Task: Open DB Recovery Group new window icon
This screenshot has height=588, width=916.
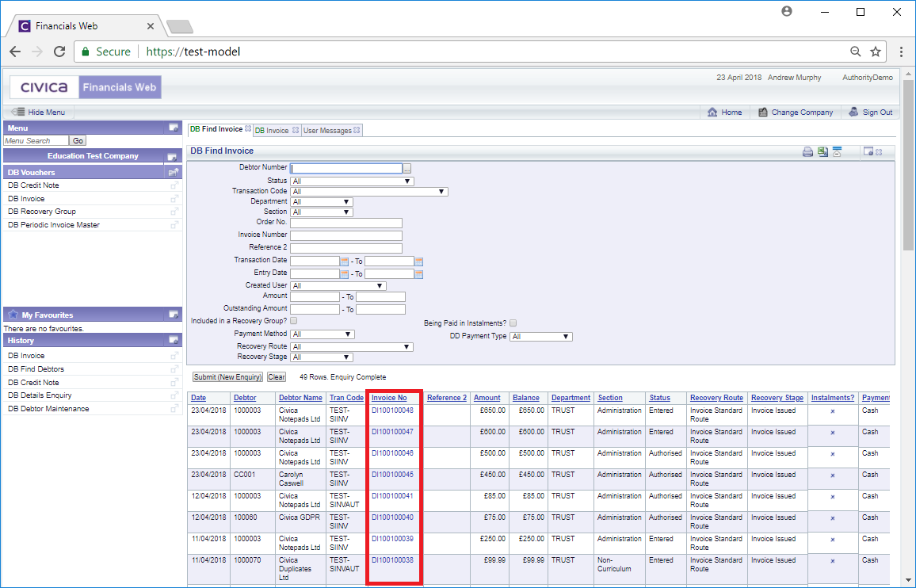Action: click(174, 212)
